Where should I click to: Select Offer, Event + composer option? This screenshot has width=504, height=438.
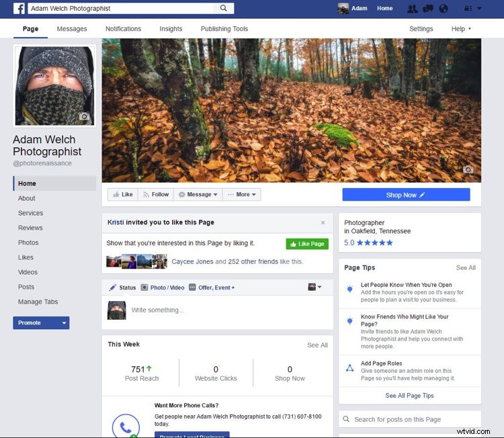[212, 288]
